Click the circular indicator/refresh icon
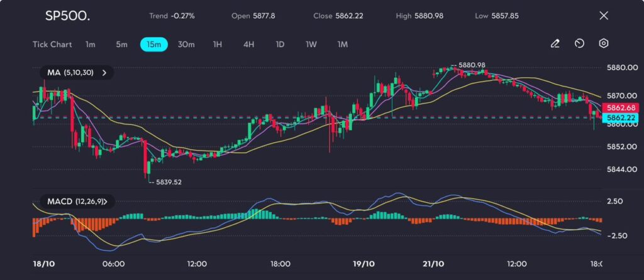Viewport: 644px width, 280px height. 579,44
